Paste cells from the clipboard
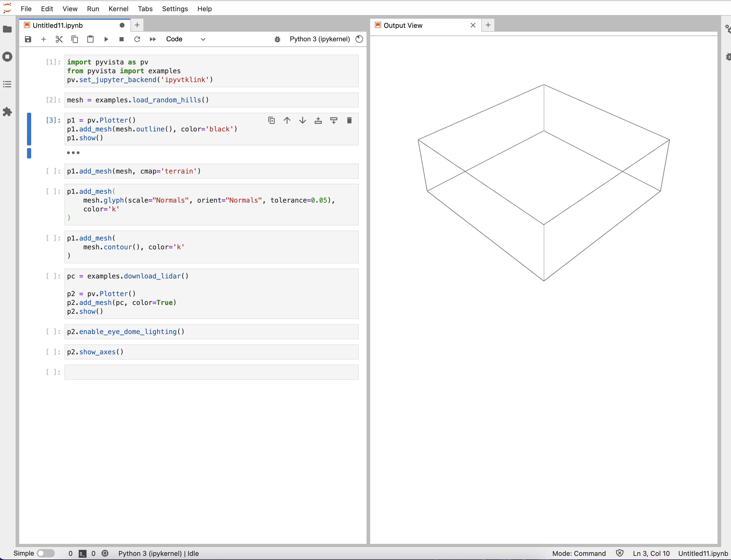 90,39
